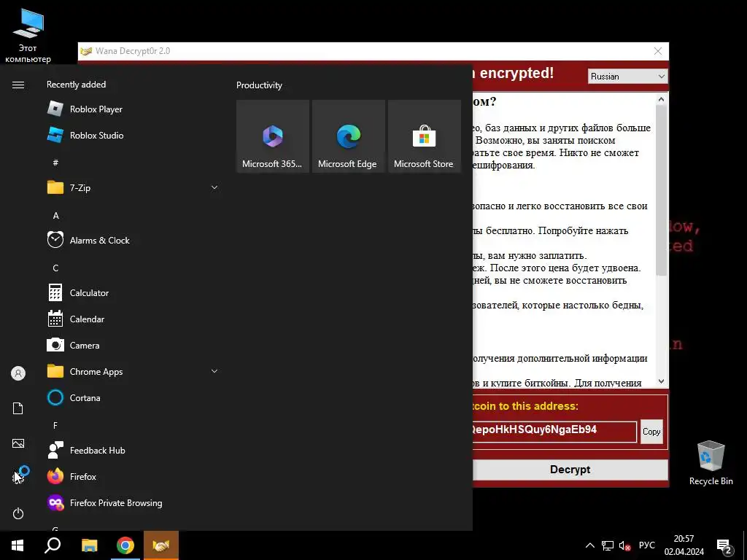The width and height of the screenshot is (747, 560).
Task: Open Pictures from Start sidebar
Action: click(18, 443)
